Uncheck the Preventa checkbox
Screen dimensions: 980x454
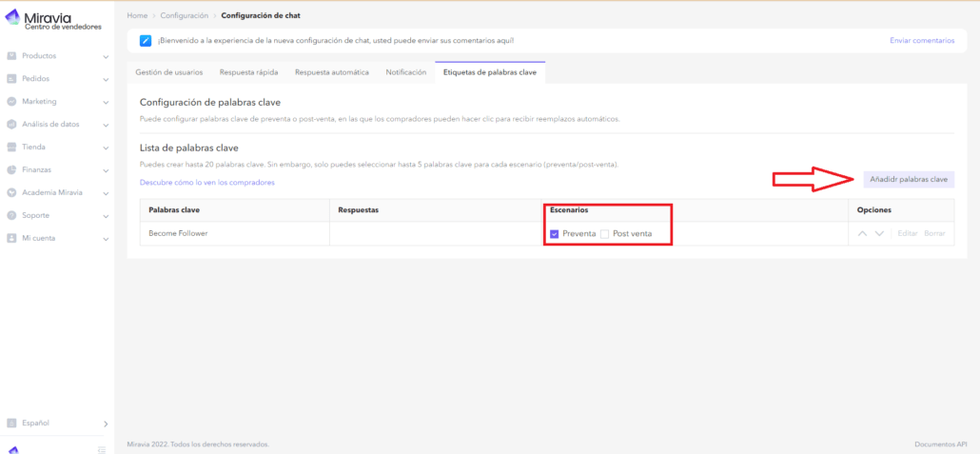point(554,233)
